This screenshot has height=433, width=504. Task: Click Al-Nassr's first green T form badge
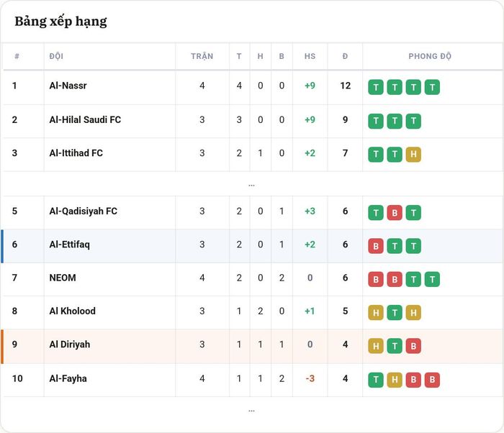click(x=376, y=87)
